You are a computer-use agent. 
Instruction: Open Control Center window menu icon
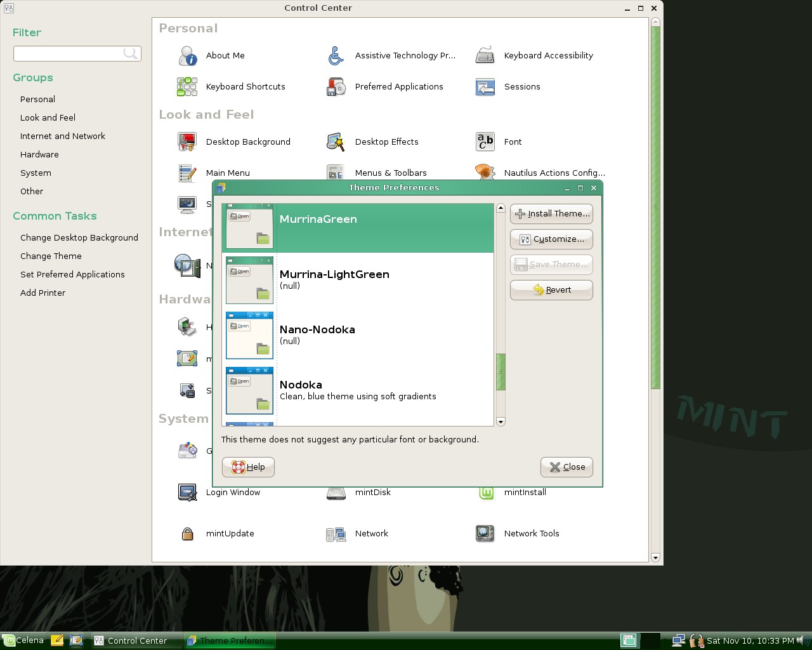9,8
